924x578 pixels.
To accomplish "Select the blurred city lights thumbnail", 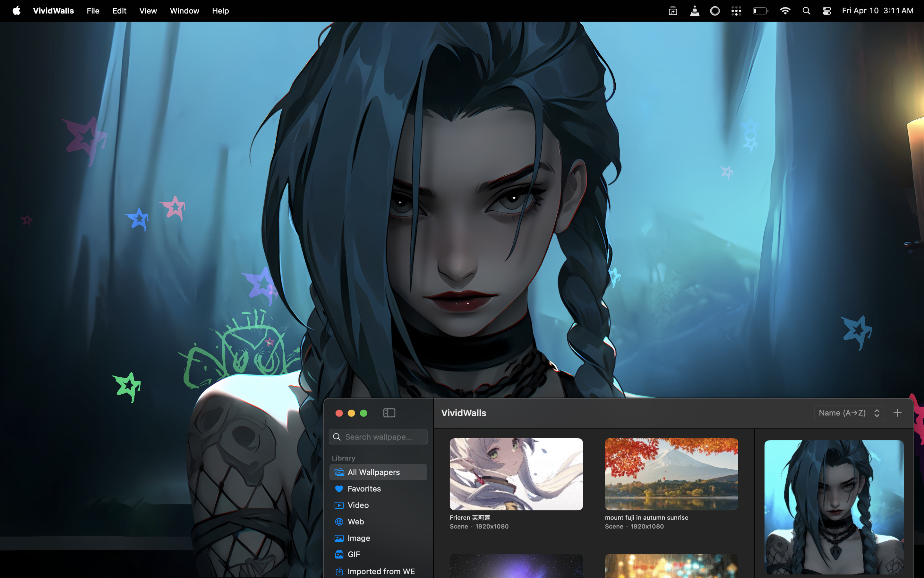I will point(671,566).
